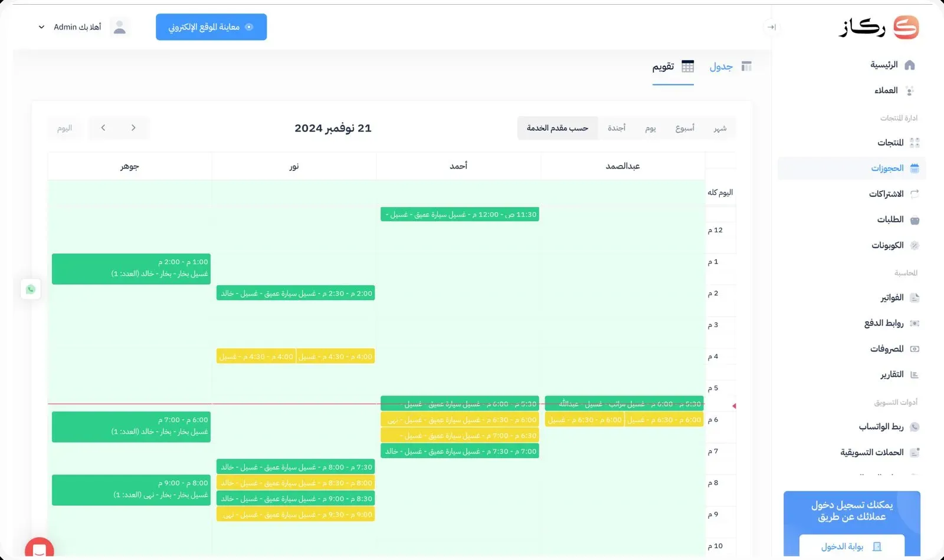The image size is (944, 560).
Task: Click معاينة الموقع الإلكتروني preview button
Action: 211,27
